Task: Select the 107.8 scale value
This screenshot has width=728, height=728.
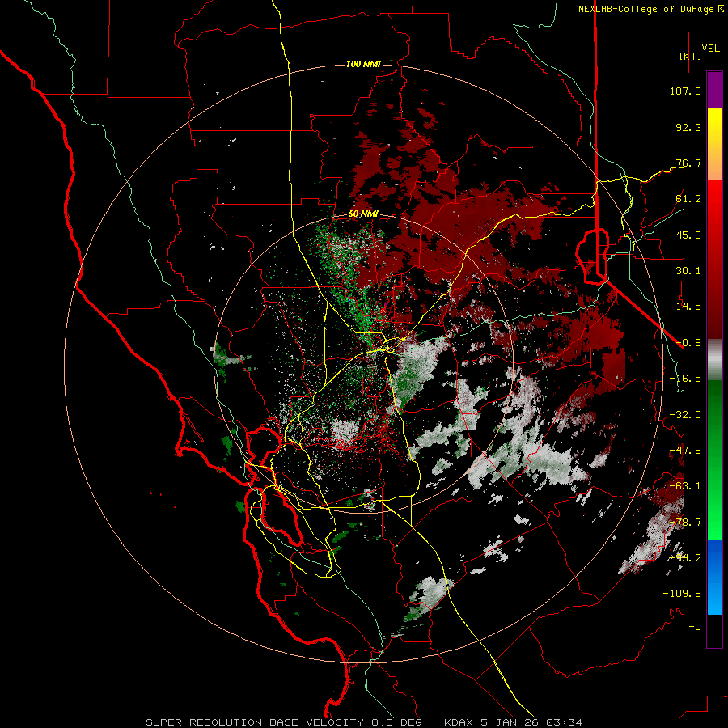Action: pos(685,91)
